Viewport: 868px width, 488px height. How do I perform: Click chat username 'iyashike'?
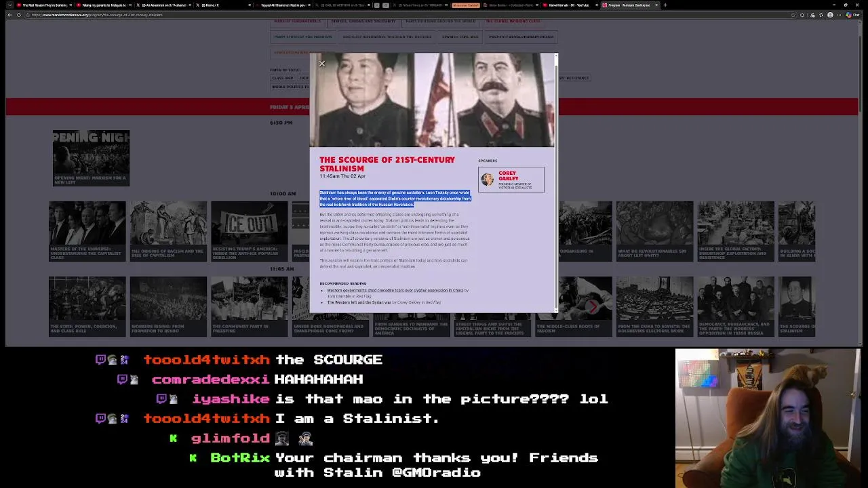coord(231,399)
